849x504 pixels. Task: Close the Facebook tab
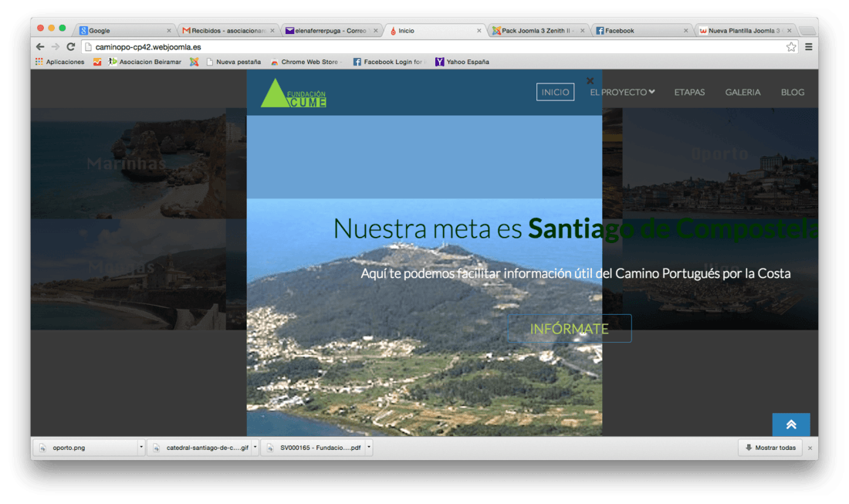(x=686, y=31)
